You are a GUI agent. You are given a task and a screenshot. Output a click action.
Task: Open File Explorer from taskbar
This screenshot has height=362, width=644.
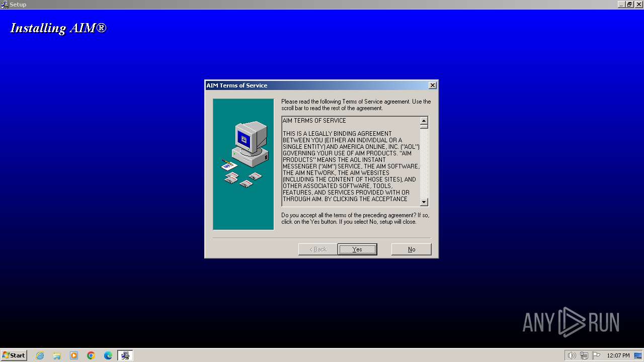57,355
